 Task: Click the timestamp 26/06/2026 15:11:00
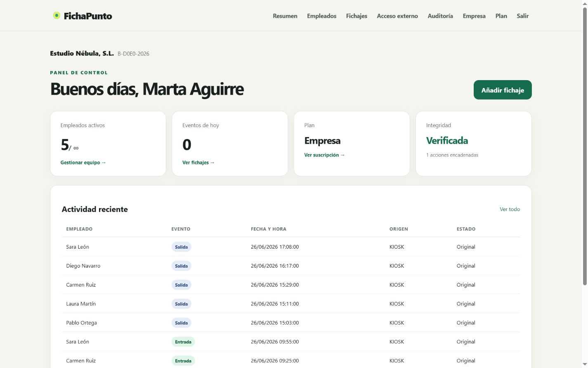[275, 304]
